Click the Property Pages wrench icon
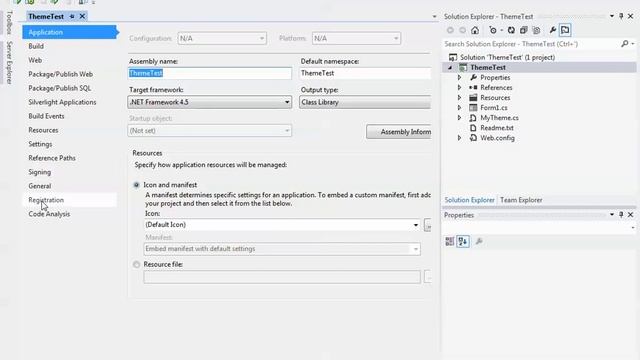This screenshot has width=640, height=360. (479, 242)
